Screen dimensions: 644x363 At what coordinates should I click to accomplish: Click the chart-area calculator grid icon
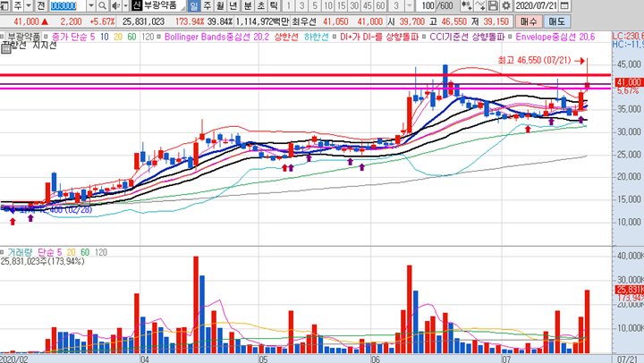(5, 49)
